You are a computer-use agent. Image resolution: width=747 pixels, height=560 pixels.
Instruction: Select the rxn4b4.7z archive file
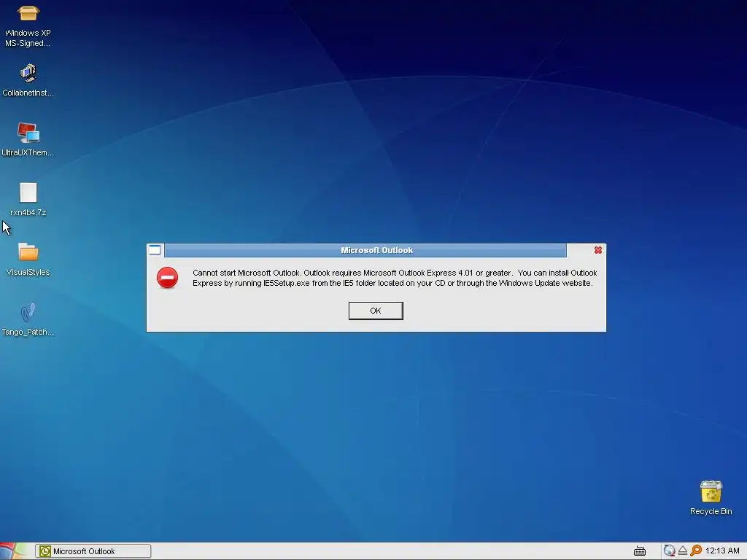point(28,200)
